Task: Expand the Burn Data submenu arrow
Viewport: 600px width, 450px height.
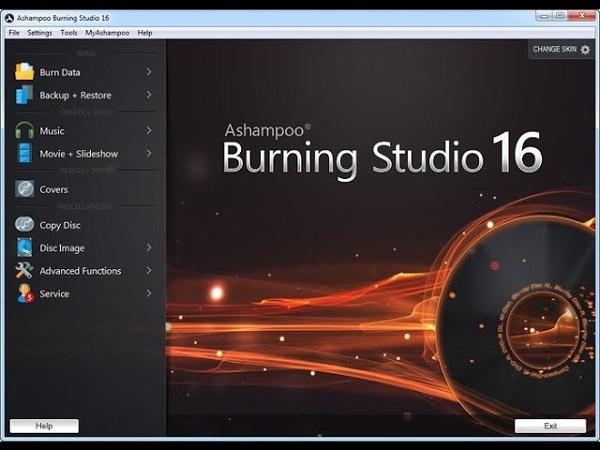Action: pos(149,72)
